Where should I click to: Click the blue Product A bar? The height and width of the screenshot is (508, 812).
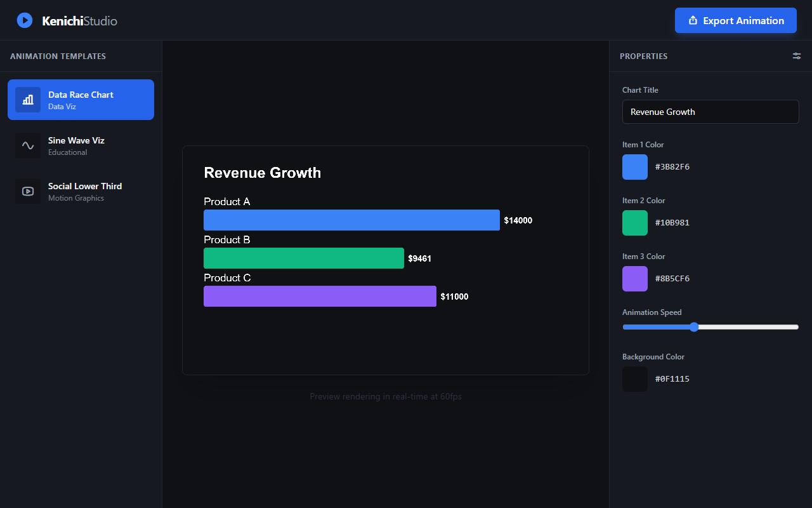351,220
